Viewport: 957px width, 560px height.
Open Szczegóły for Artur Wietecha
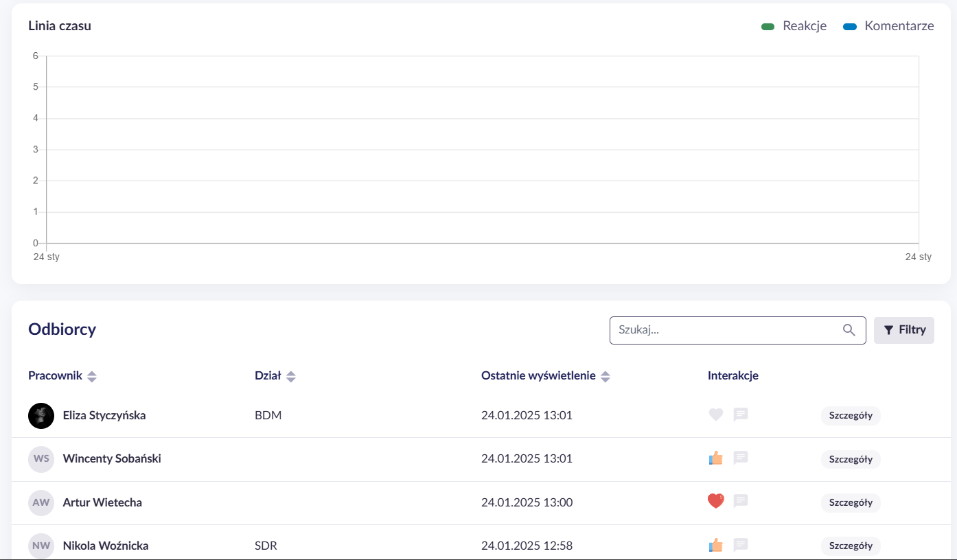851,502
